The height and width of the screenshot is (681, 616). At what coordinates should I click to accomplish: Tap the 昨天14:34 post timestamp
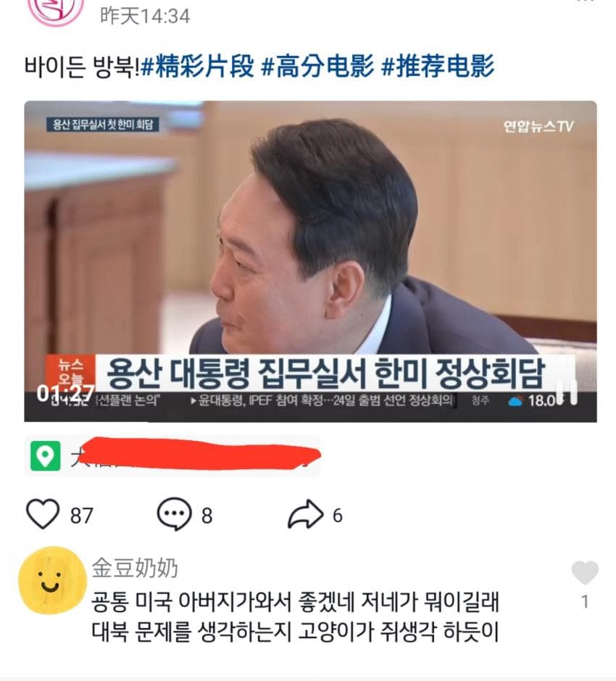[145, 17]
